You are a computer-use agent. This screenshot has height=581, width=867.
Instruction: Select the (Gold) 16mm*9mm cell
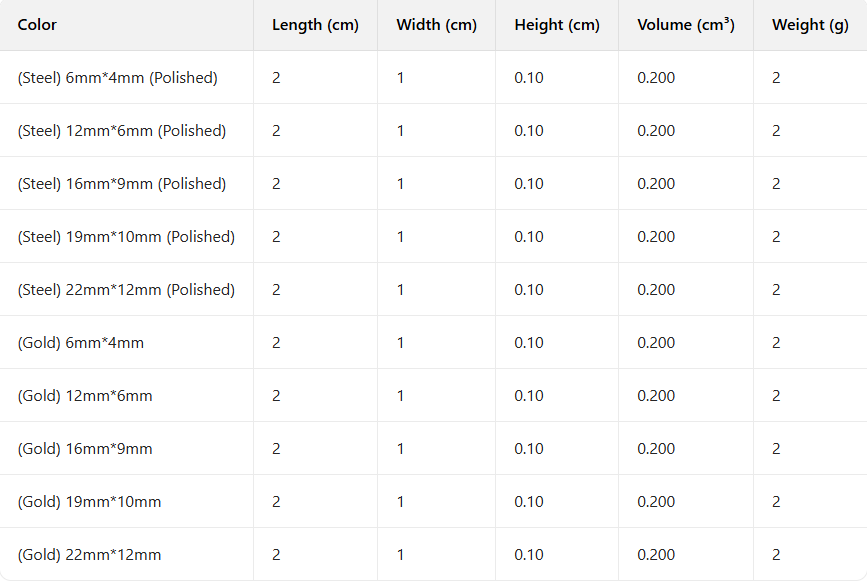(x=85, y=449)
